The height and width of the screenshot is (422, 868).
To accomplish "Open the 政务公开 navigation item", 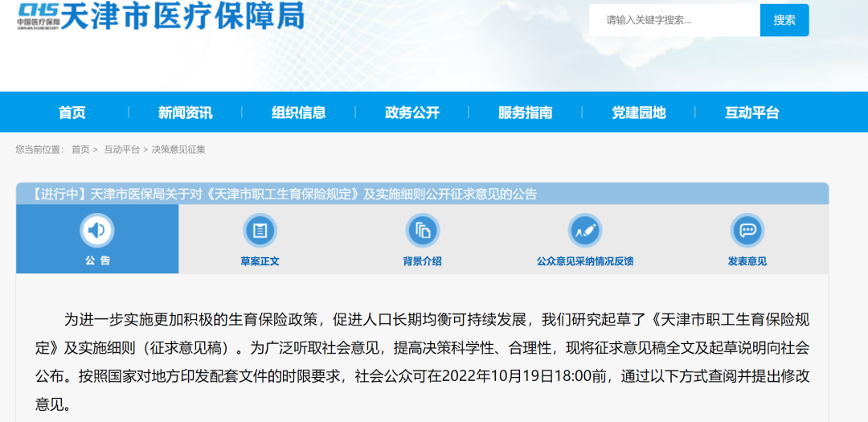I will (x=411, y=113).
